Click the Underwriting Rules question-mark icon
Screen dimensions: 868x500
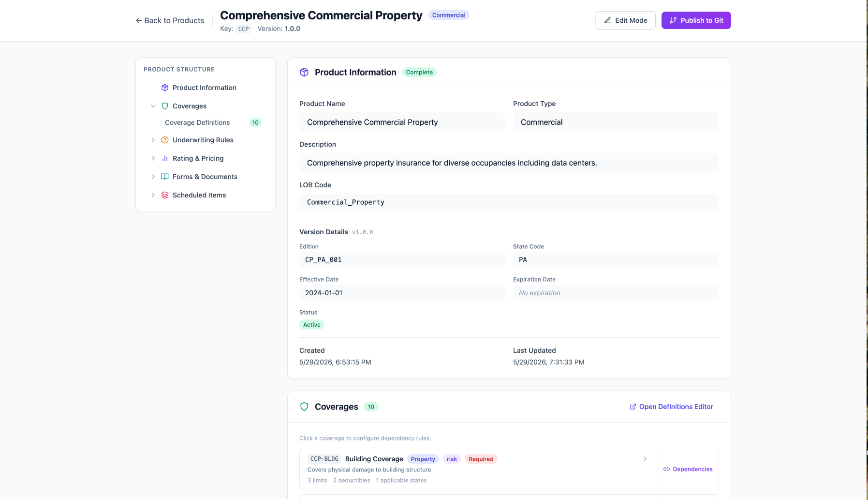[165, 140]
